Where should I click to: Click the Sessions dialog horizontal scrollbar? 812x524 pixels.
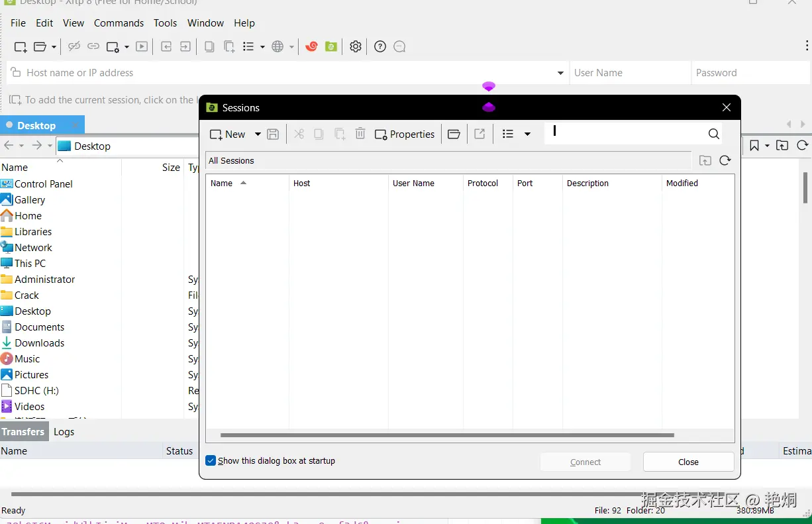[447, 435]
